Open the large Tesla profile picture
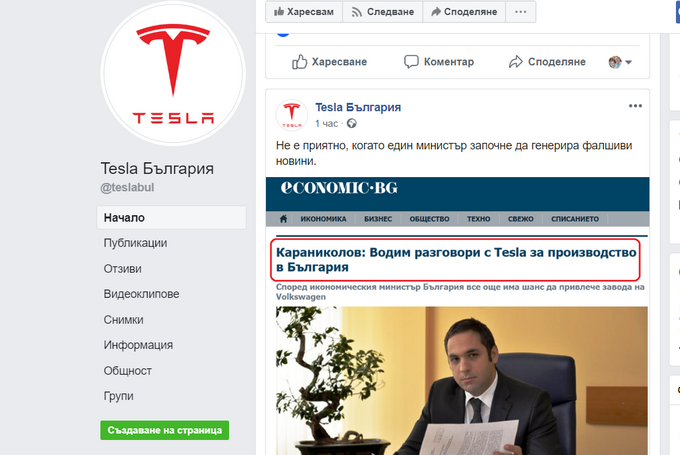 (x=174, y=75)
